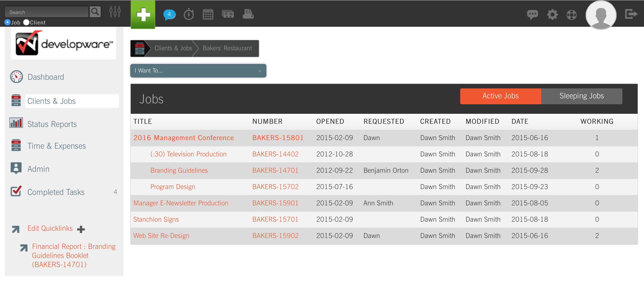
Task: Open the Branding Guidelines job
Action: 179,170
